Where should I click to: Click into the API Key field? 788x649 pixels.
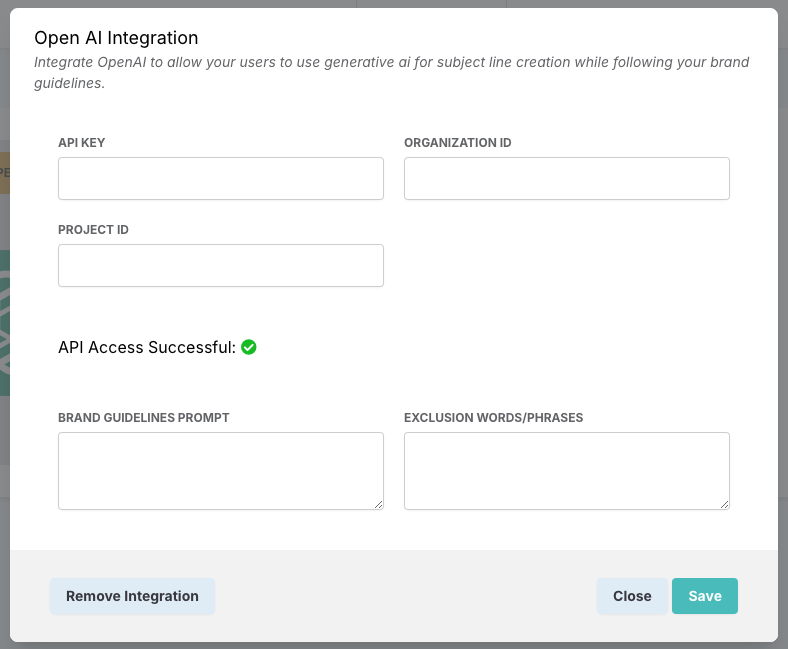(221, 178)
